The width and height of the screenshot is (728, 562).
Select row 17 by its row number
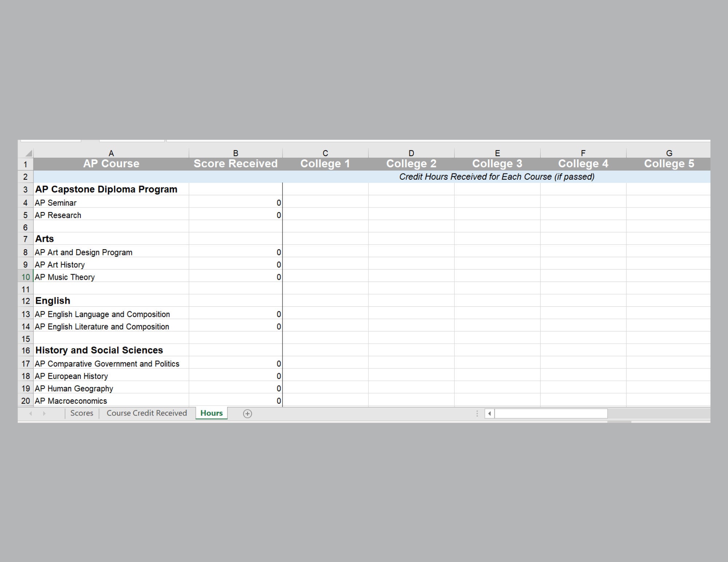[x=25, y=364]
